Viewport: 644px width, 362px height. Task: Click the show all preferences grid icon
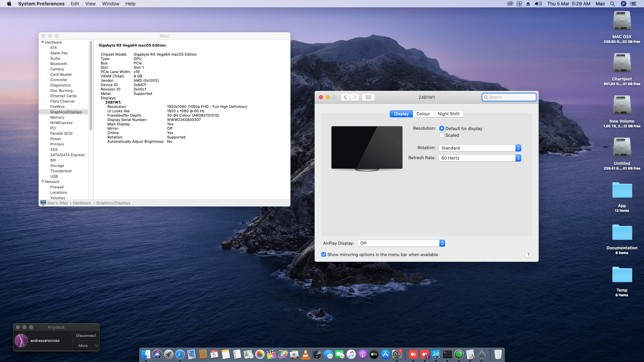[368, 97]
